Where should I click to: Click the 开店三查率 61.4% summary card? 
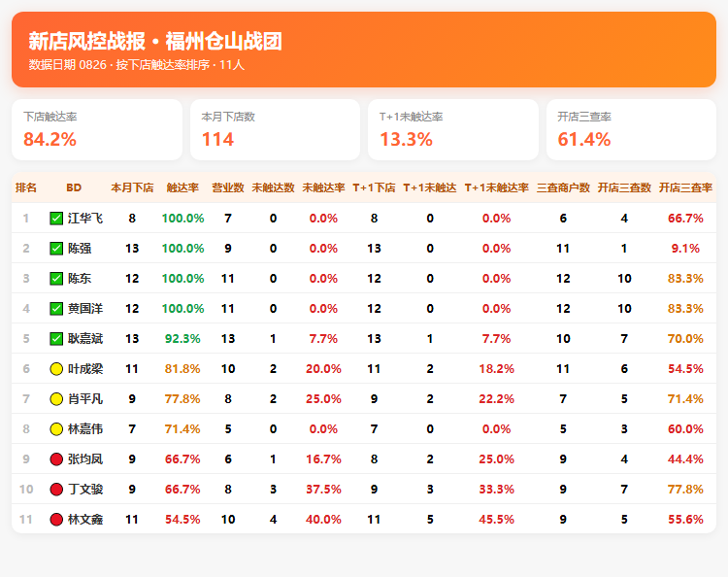632,129
